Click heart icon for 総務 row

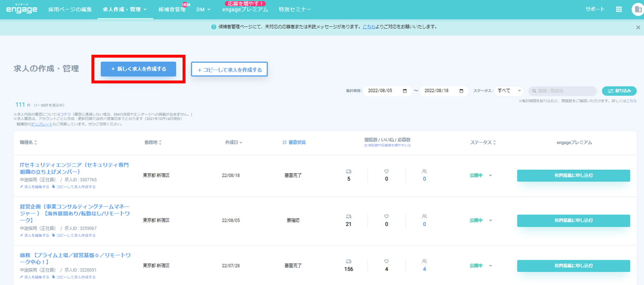tap(386, 261)
